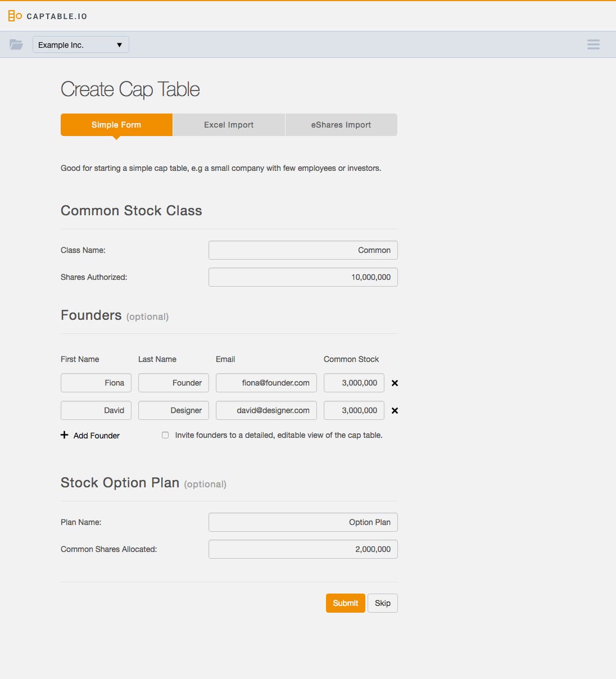Image resolution: width=616 pixels, height=679 pixels.
Task: Edit last name field containing Founder
Action: pyautogui.click(x=174, y=383)
